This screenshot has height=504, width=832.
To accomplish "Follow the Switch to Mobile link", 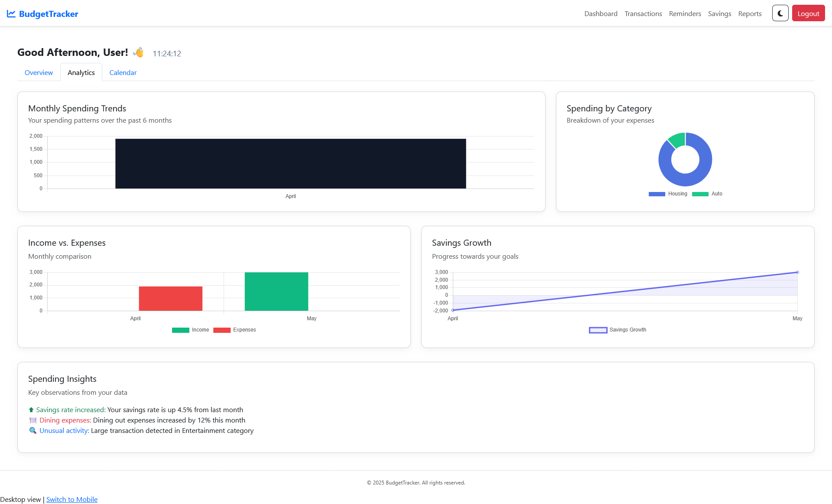I will [71, 499].
